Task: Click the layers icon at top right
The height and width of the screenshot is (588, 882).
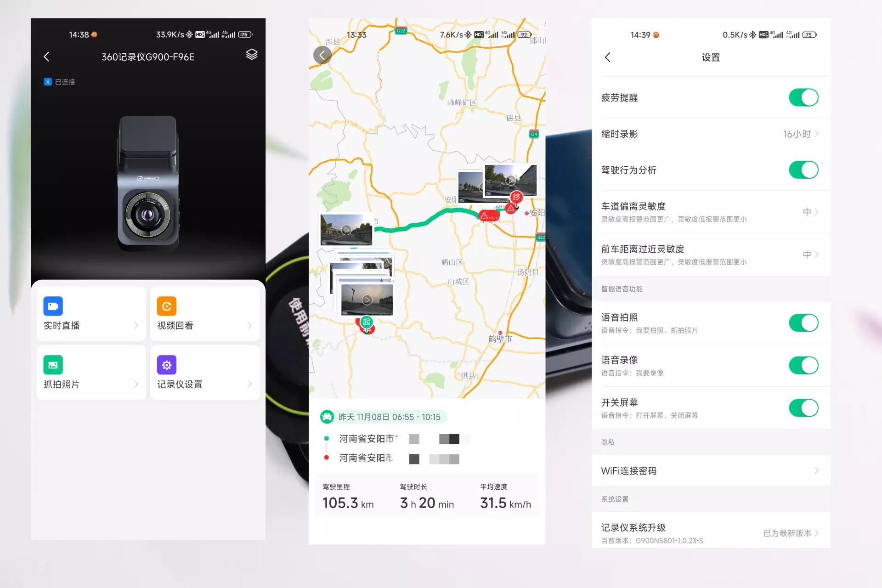Action: tap(251, 55)
